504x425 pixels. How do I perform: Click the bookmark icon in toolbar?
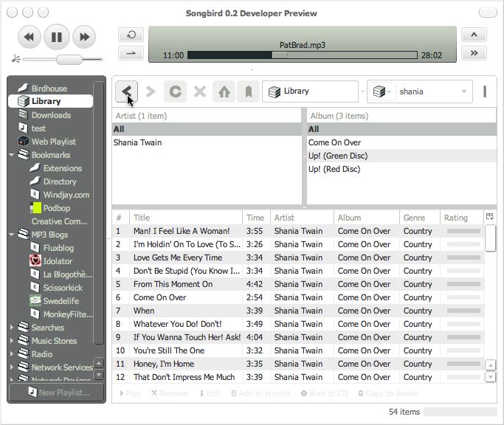(248, 91)
